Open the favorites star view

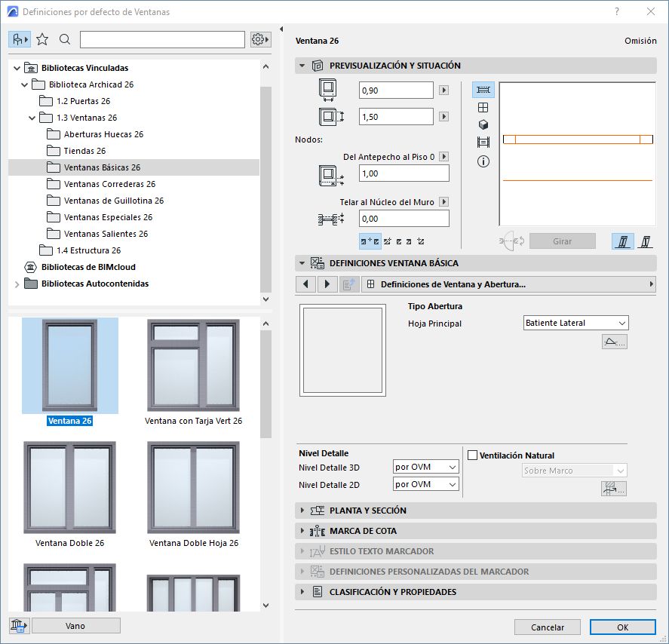click(x=42, y=39)
